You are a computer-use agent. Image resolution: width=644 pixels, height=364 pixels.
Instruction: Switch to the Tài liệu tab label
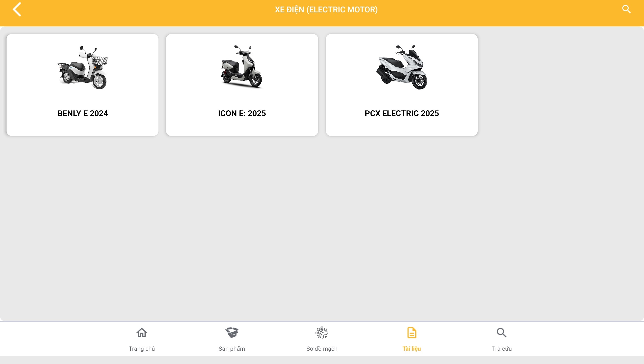[x=412, y=349]
